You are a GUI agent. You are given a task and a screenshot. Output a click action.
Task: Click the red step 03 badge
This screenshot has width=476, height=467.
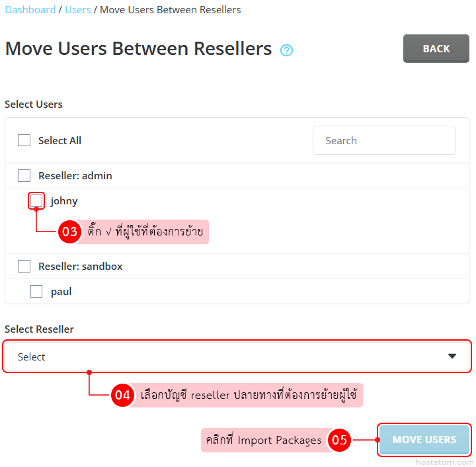tap(69, 232)
